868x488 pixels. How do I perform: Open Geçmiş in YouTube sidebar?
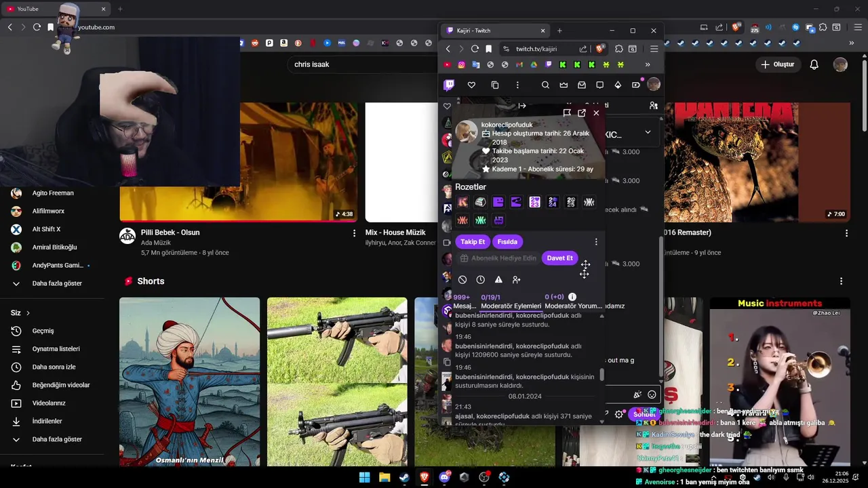click(x=43, y=331)
